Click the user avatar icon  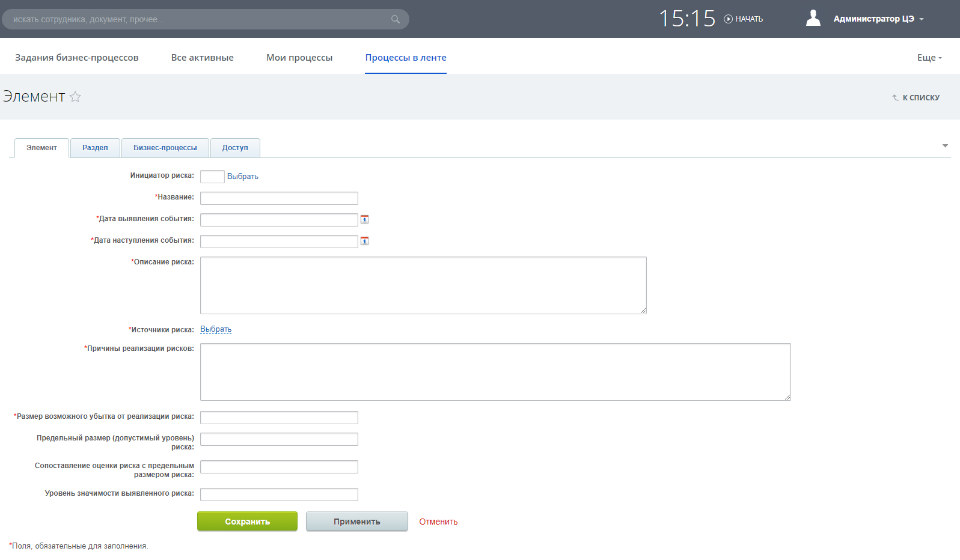pos(813,19)
